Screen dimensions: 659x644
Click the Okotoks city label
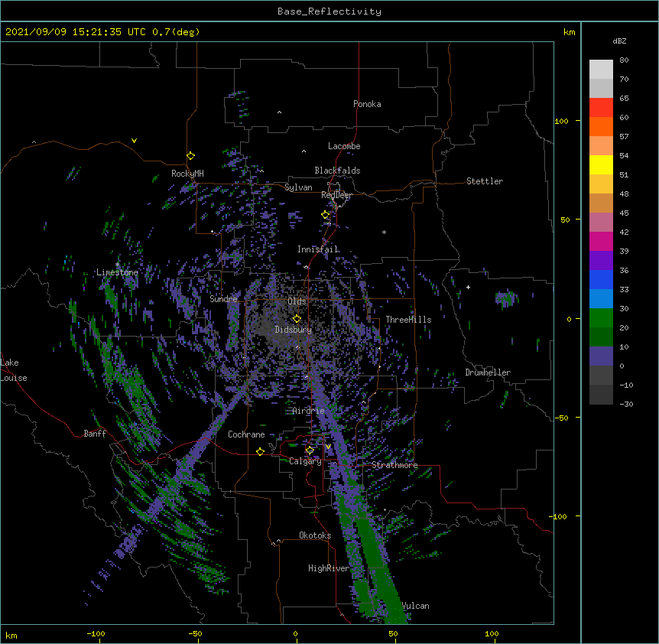point(315,535)
